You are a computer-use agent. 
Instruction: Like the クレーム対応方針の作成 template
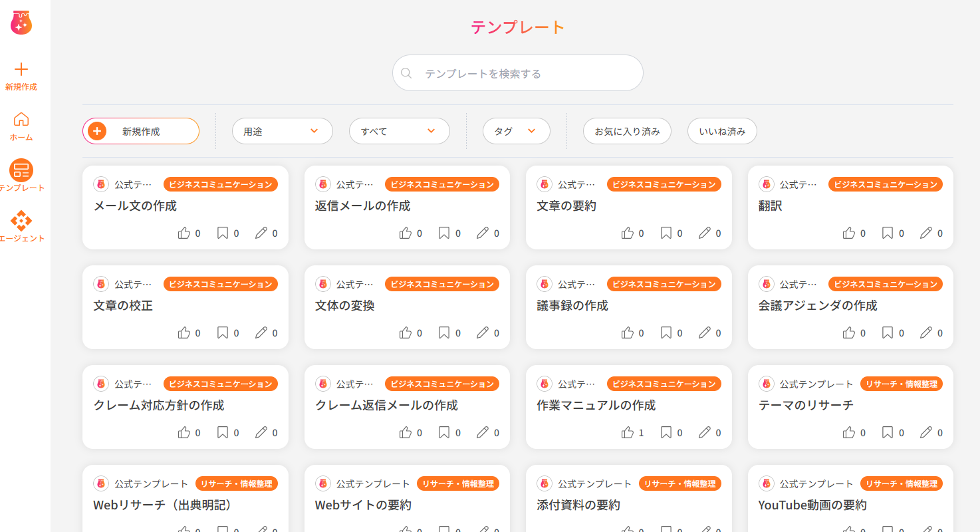(x=184, y=432)
